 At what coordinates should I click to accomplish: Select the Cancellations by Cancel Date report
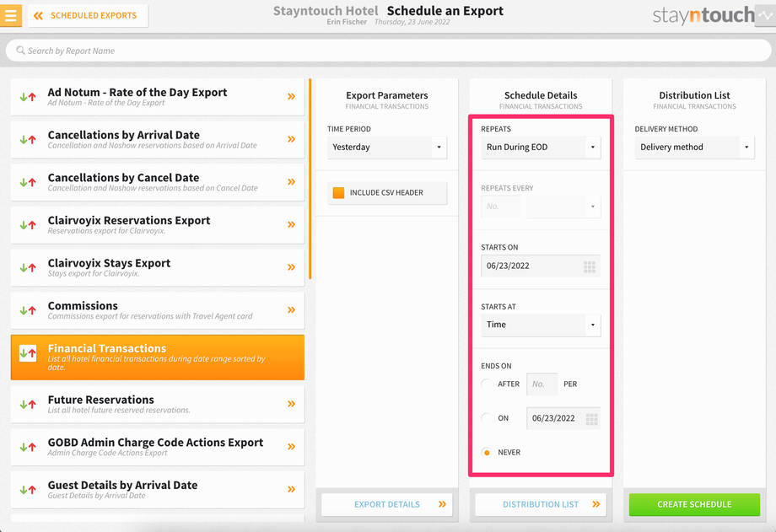click(x=158, y=182)
